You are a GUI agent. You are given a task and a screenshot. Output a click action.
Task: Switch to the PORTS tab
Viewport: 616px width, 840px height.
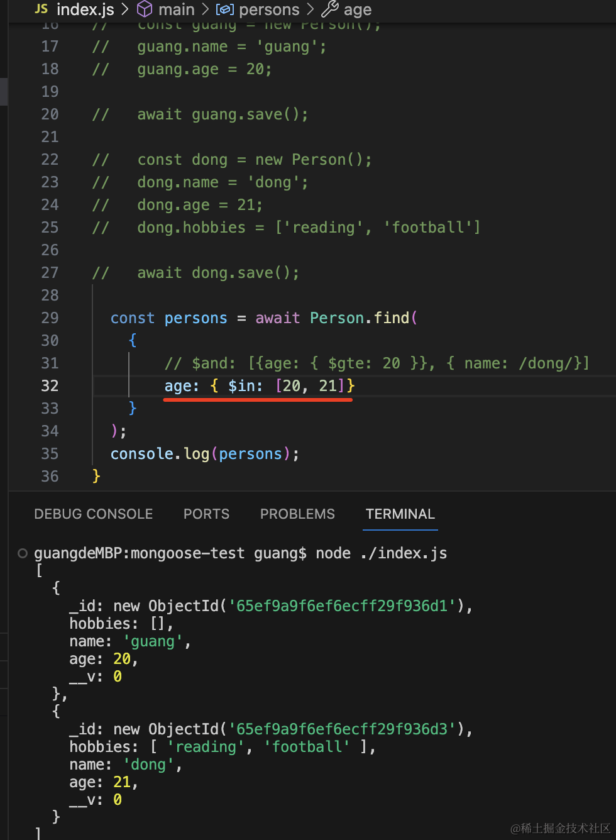(x=206, y=514)
